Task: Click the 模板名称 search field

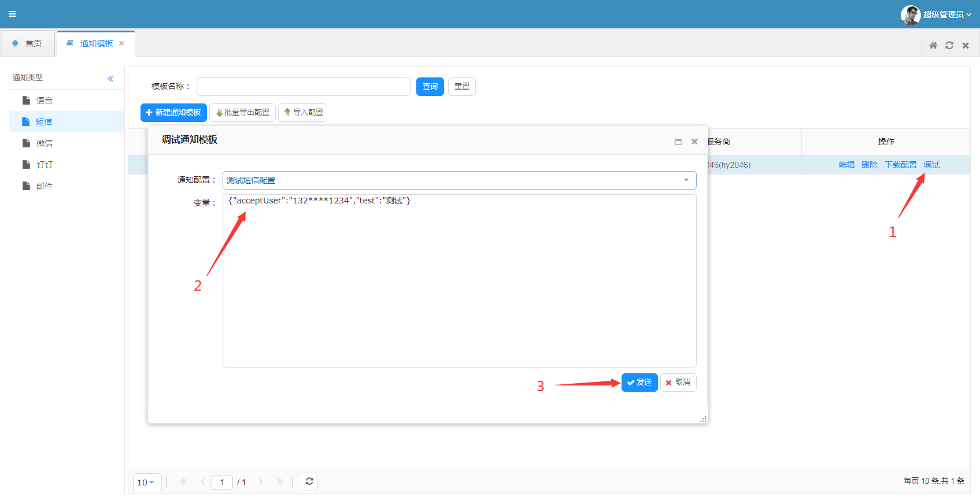Action: [x=303, y=87]
